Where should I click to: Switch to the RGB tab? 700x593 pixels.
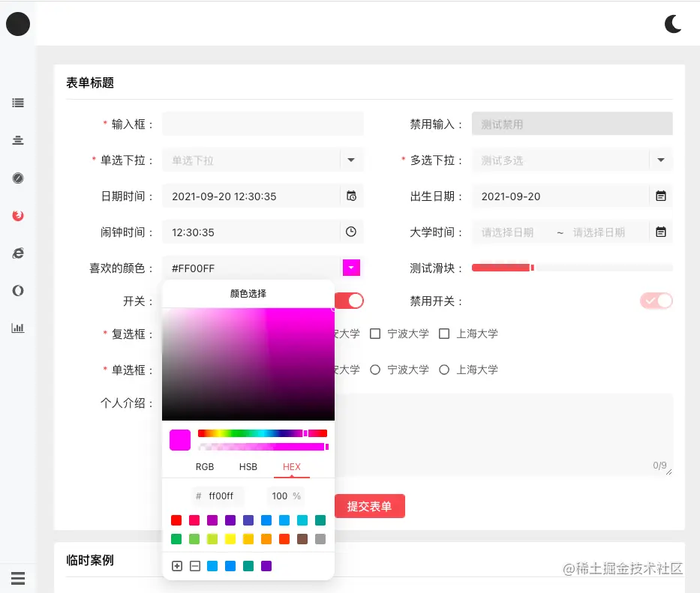click(x=204, y=466)
